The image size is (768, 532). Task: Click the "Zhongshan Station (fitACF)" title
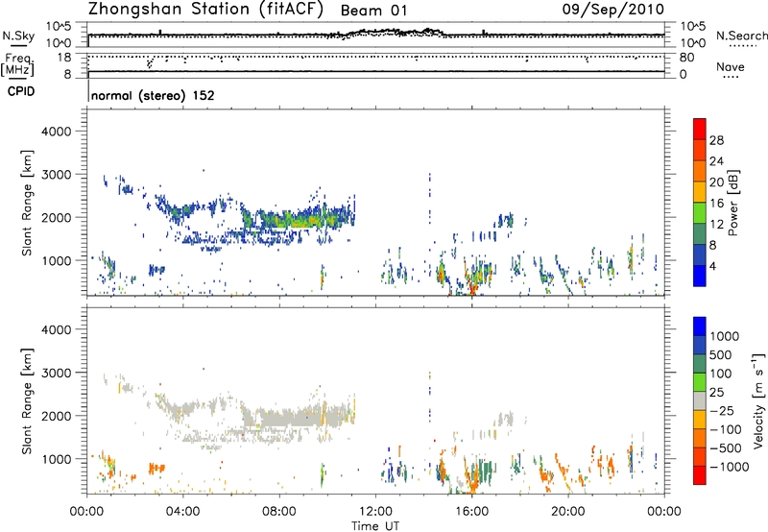click(x=205, y=10)
